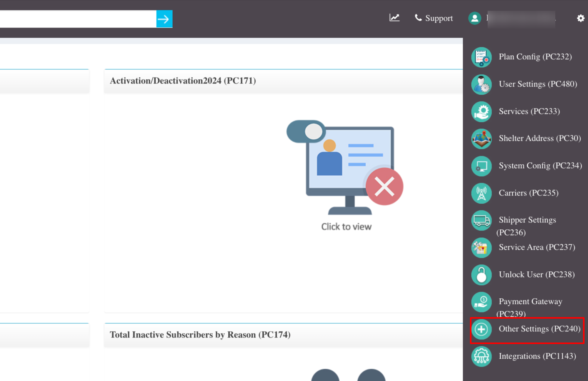Open User Settings (PC480) icon

click(x=481, y=84)
